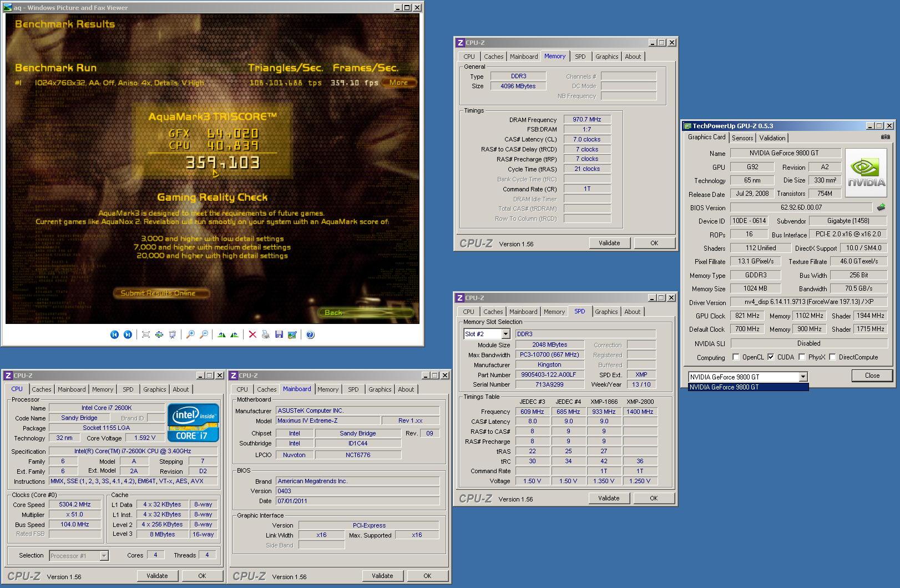Open Graphics tab in CPU-Z SPD window
900x588 pixels.
click(x=606, y=312)
